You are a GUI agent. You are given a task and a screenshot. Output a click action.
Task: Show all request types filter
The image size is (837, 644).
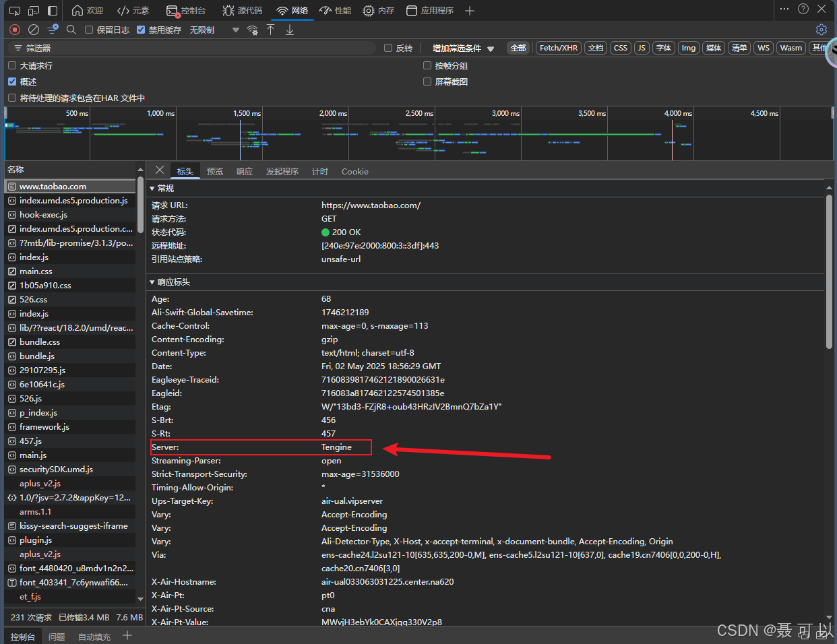pos(518,48)
